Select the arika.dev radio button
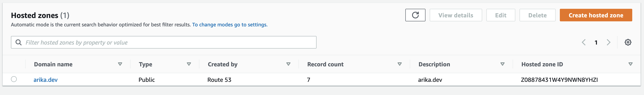Viewport: 644px width, 95px height. (14, 79)
